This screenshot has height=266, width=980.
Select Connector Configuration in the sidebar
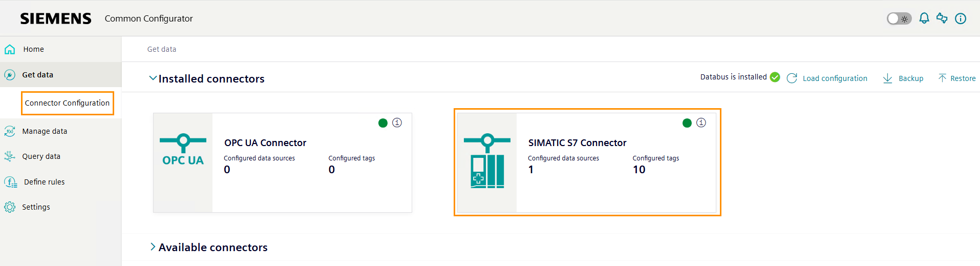point(67,103)
